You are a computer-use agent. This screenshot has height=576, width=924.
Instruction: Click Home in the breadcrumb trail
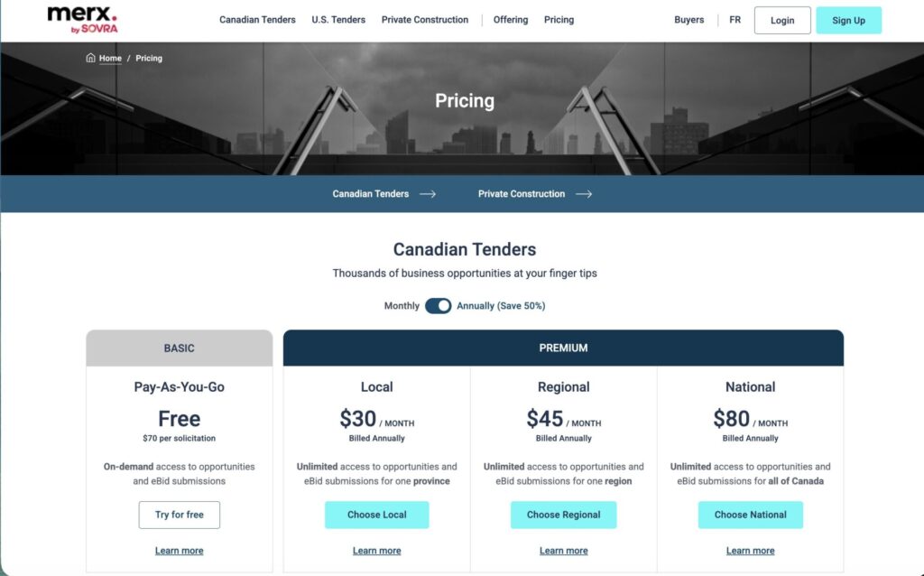click(109, 58)
